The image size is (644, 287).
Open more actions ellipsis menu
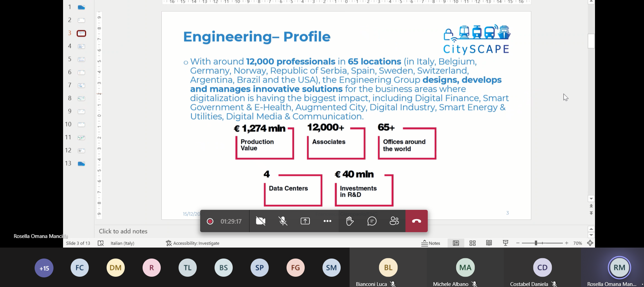click(327, 221)
